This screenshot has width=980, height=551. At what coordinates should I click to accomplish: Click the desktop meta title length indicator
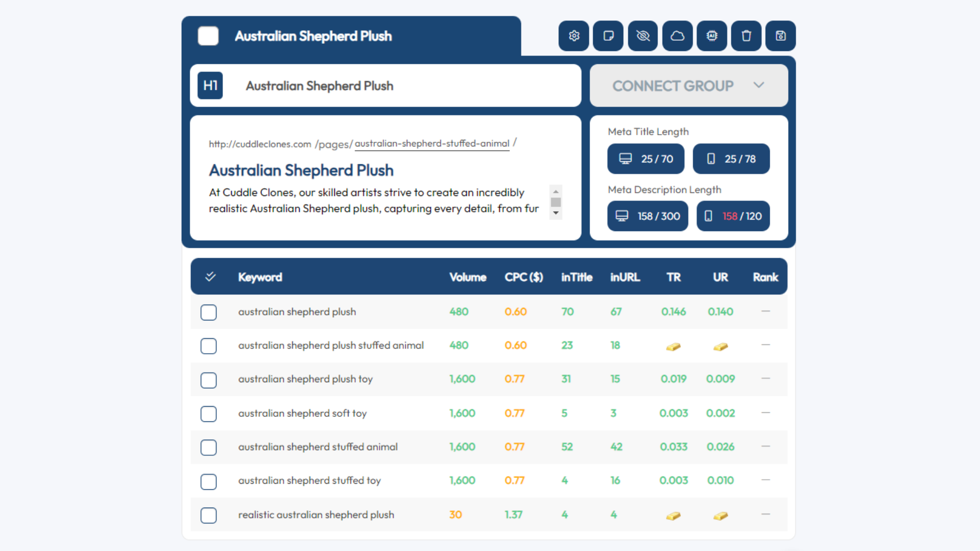[645, 159]
